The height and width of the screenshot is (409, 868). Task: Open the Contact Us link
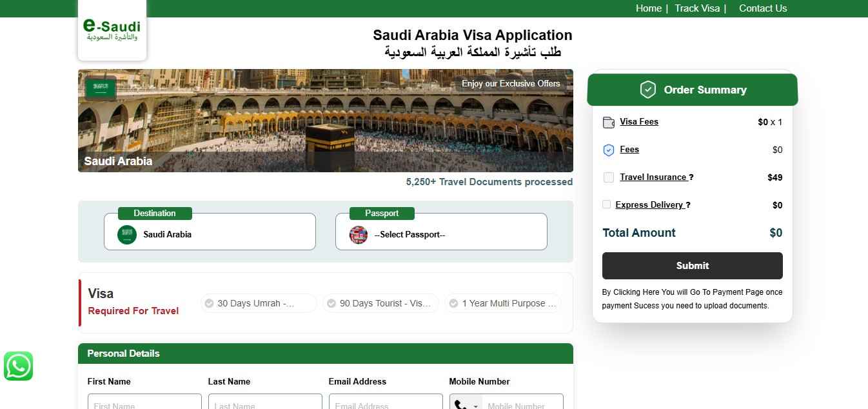click(763, 8)
